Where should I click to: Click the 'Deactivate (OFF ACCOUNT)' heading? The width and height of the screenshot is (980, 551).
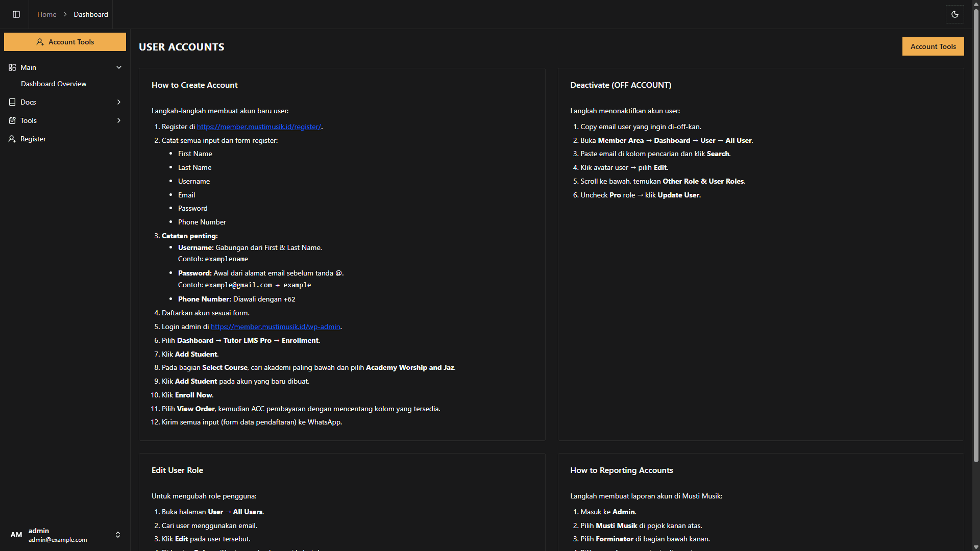[621, 85]
